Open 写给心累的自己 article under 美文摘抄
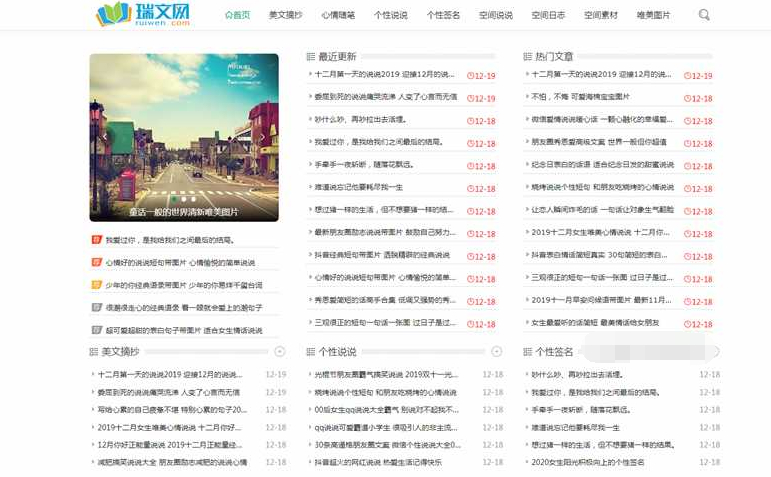The image size is (771, 477). [172, 410]
